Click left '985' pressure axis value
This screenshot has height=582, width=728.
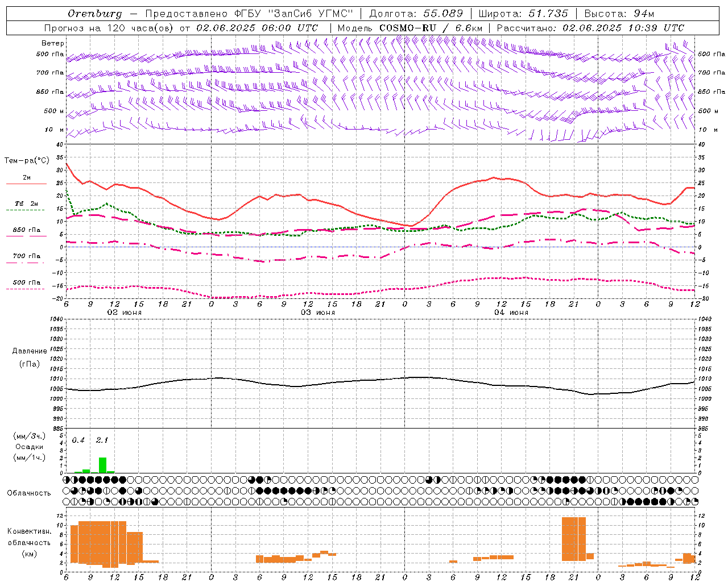[x=59, y=429]
